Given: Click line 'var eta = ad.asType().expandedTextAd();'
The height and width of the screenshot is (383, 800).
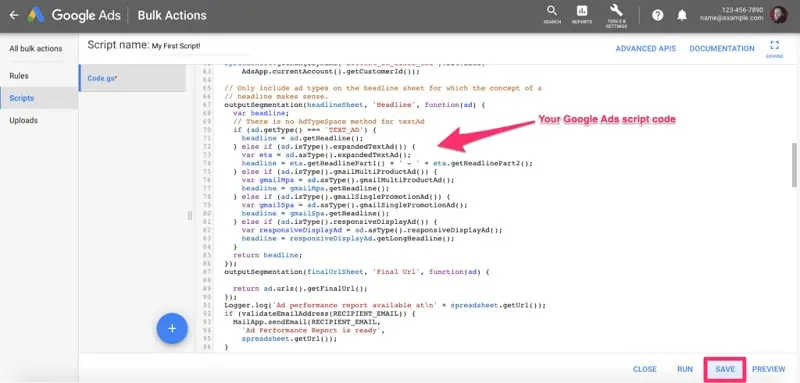Looking at the screenshot, I should pyautogui.click(x=326, y=155).
